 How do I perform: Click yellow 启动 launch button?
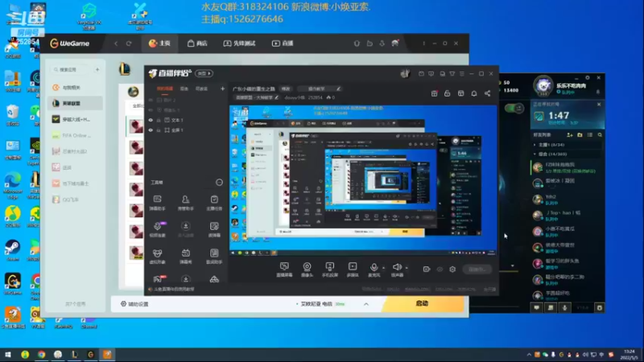pyautogui.click(x=423, y=304)
